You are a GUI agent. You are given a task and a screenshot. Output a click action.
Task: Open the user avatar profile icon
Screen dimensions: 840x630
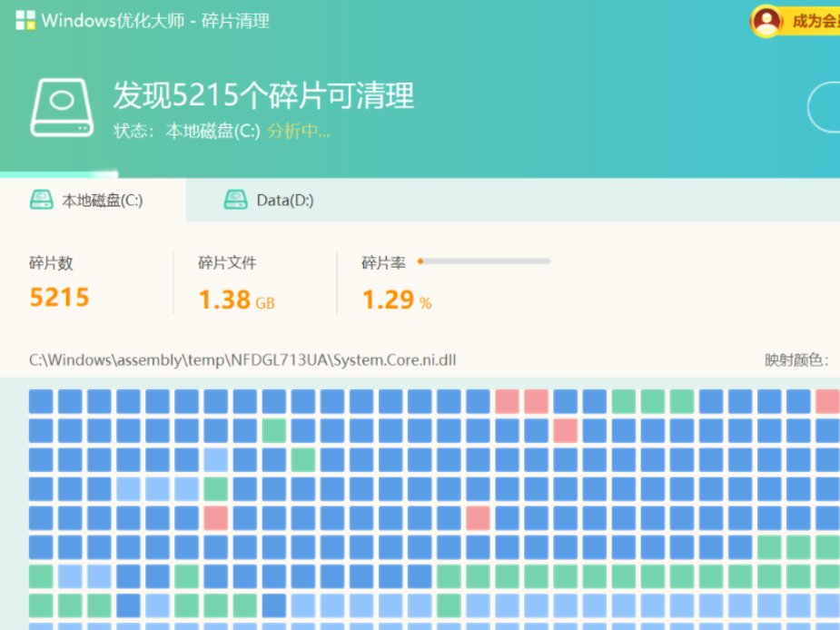tap(766, 21)
